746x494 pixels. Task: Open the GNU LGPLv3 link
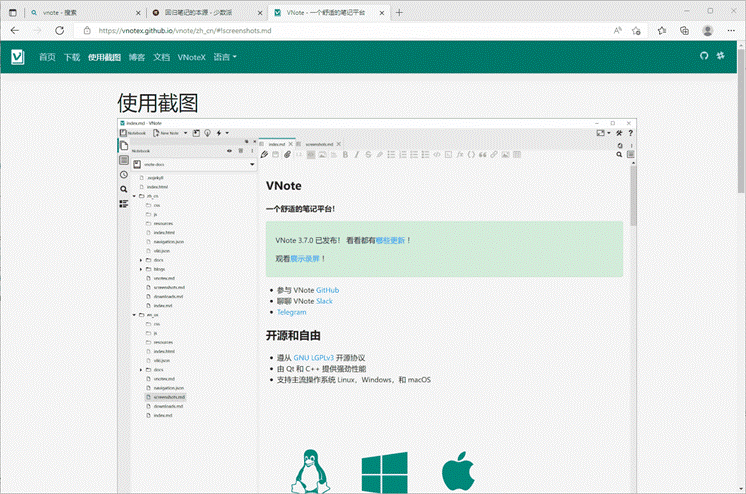click(313, 357)
